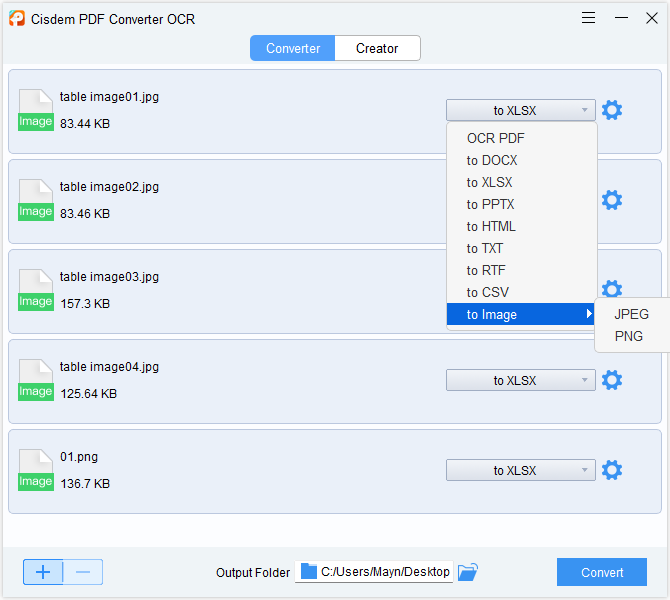Click the 83.46 KB file size
The width and height of the screenshot is (670, 600).
pyautogui.click(x=85, y=214)
